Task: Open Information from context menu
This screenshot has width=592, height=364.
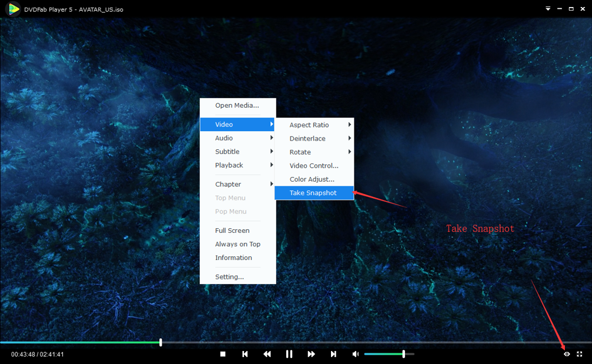Action: (x=238, y=258)
